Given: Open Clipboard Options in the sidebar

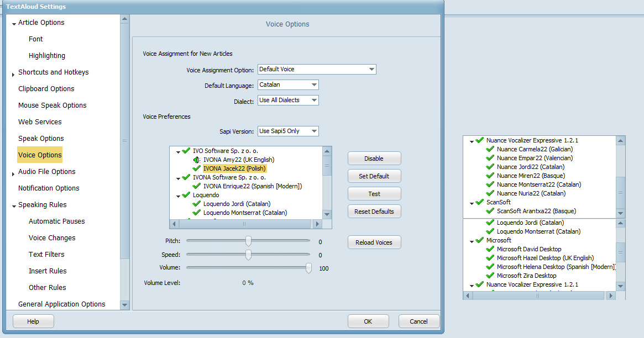Looking at the screenshot, I should point(46,89).
